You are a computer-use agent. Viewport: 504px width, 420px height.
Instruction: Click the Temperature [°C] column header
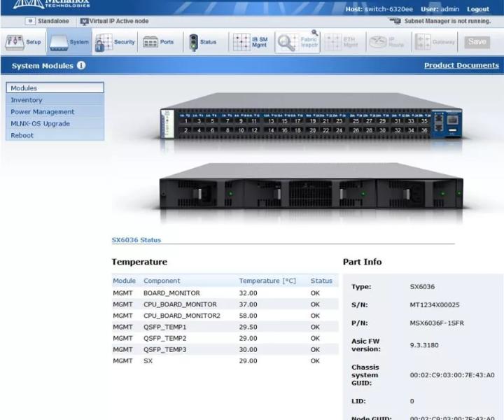[267, 281]
